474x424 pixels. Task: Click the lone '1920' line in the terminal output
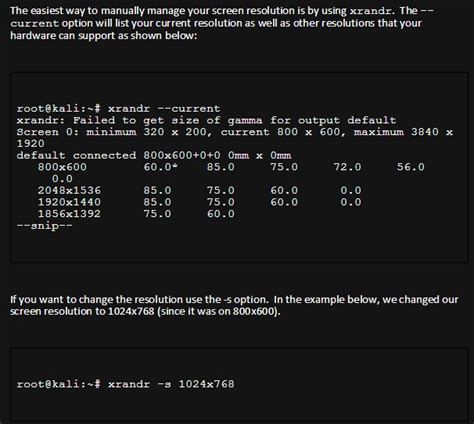tap(31, 144)
